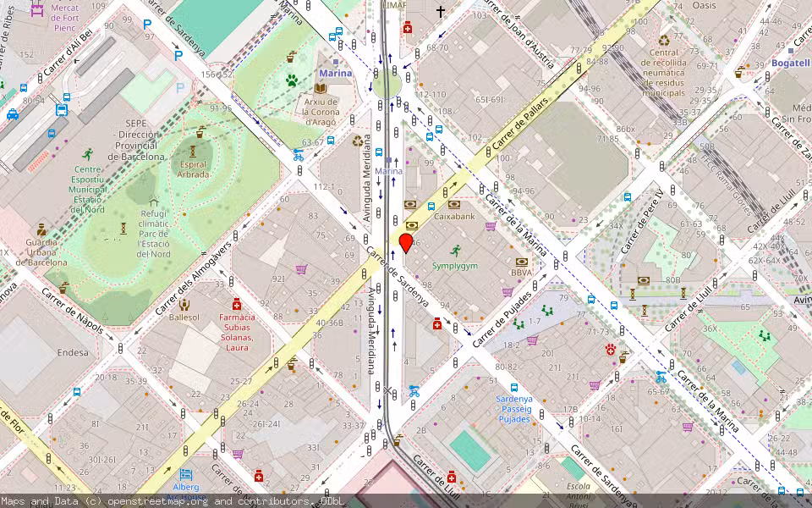Click the Symplygym label
This screenshot has width=812, height=508.
[x=455, y=266]
